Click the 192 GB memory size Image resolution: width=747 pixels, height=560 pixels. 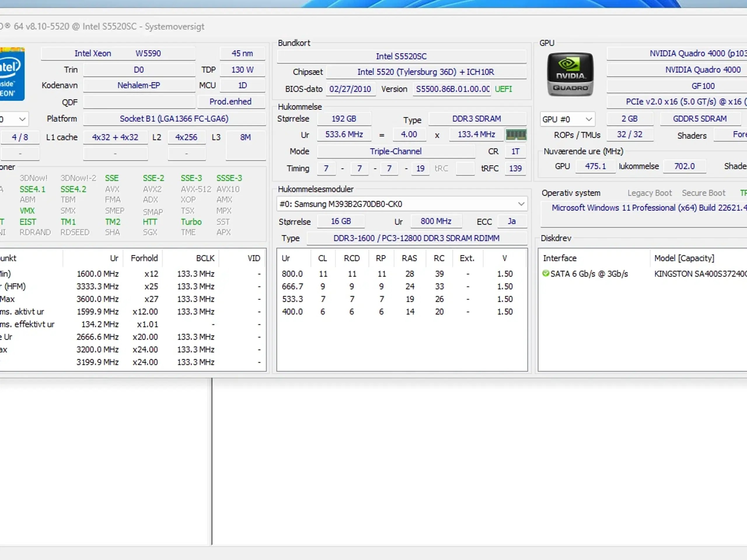(344, 119)
